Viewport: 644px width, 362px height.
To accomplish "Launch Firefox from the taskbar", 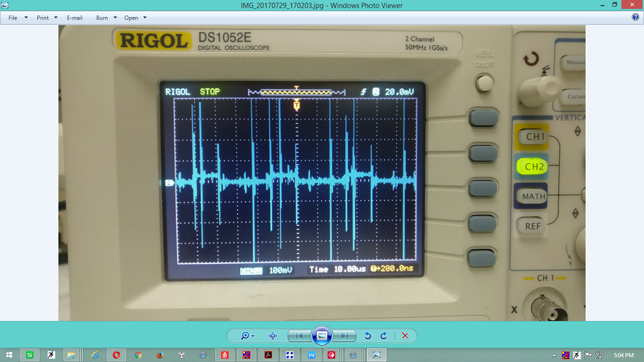I will tap(160, 355).
